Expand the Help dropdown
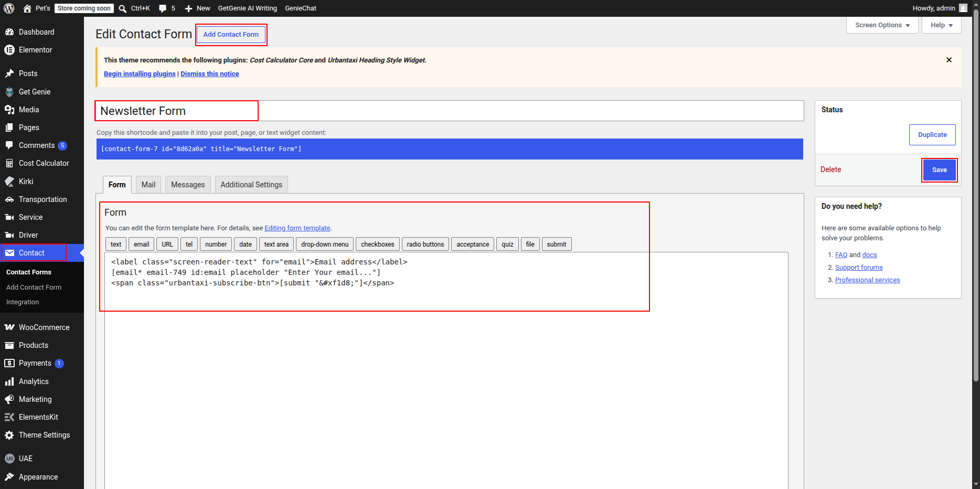 (x=942, y=25)
